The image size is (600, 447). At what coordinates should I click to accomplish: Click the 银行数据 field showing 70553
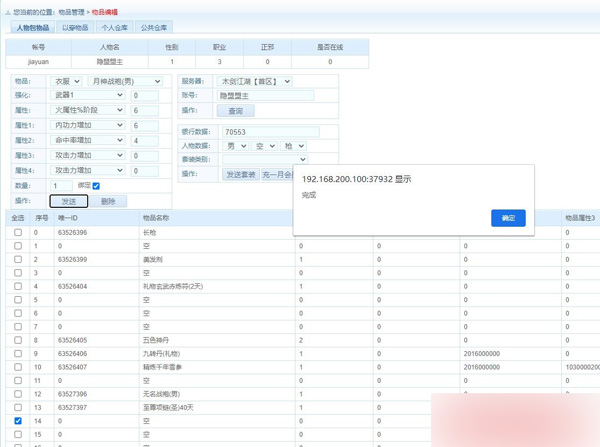point(271,132)
